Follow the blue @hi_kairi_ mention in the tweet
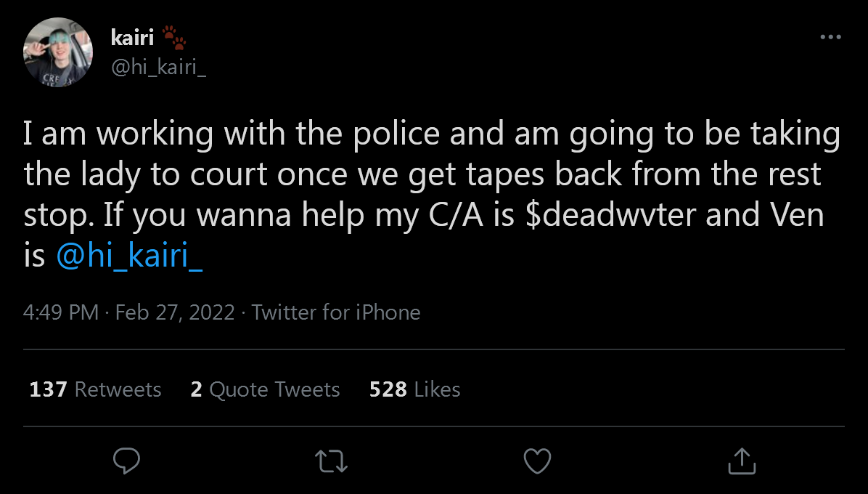 click(129, 256)
